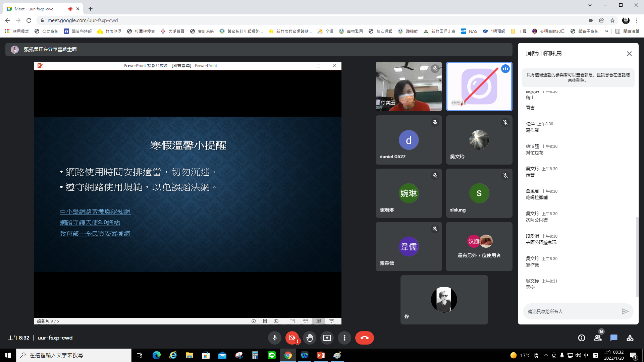Open the 網路守護天使2.0網站 link

[x=90, y=223]
